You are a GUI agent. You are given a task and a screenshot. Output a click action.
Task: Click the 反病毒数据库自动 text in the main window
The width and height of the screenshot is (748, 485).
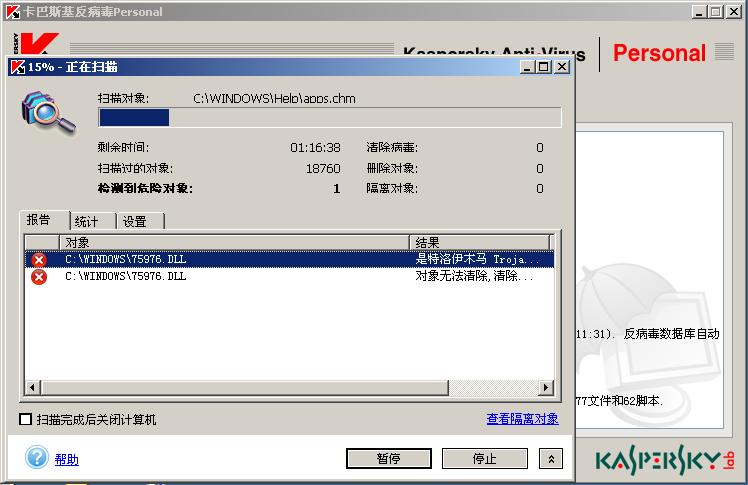(x=671, y=334)
